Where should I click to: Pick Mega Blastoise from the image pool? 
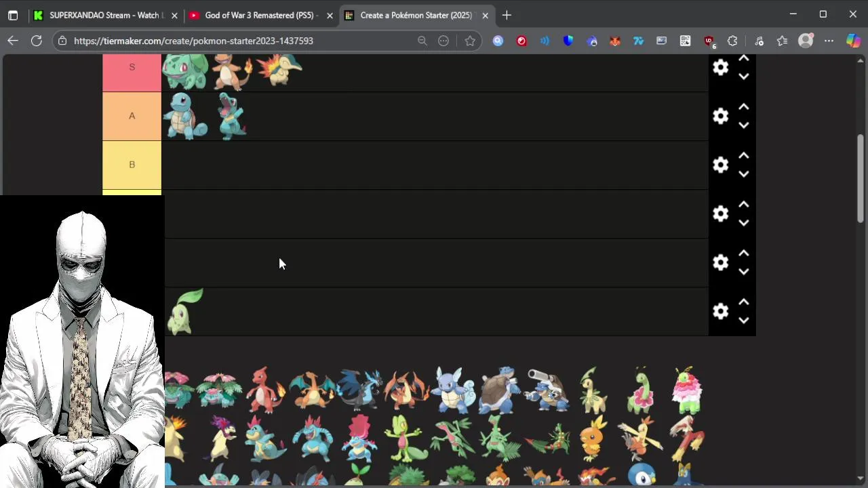click(x=547, y=390)
